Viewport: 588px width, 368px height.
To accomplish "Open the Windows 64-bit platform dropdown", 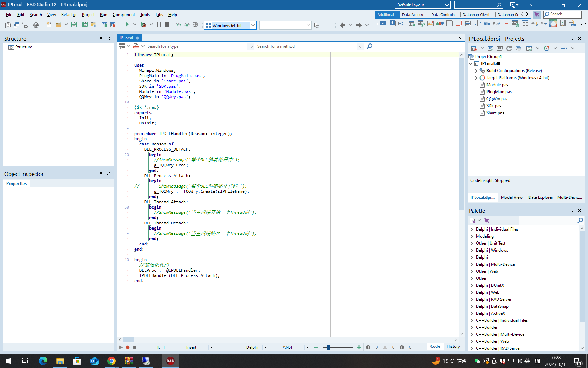I will pyautogui.click(x=253, y=25).
